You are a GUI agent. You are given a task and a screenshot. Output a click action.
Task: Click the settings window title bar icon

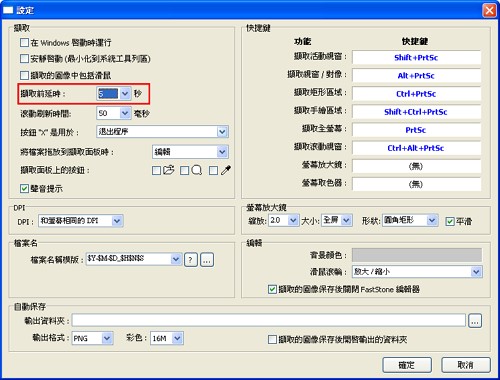[x=8, y=10]
